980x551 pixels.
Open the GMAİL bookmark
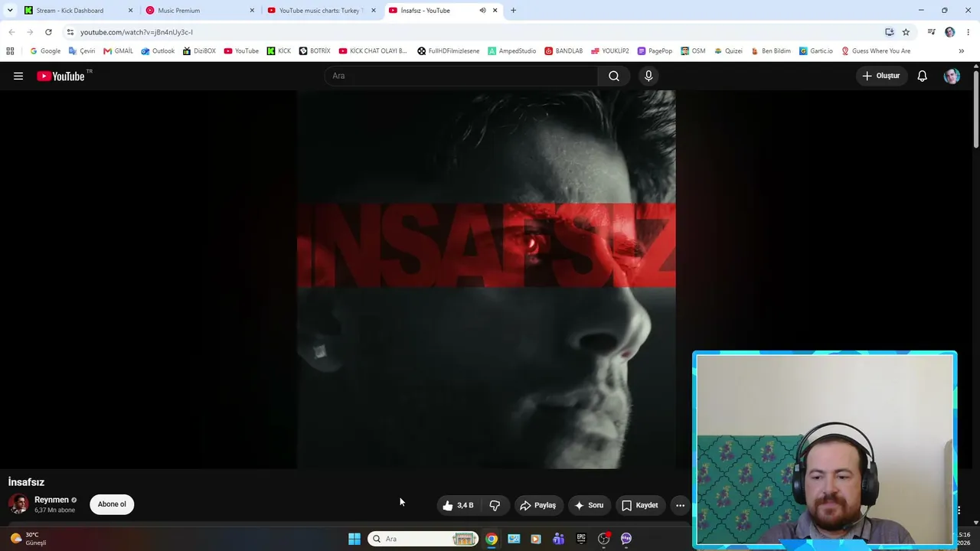pos(118,51)
